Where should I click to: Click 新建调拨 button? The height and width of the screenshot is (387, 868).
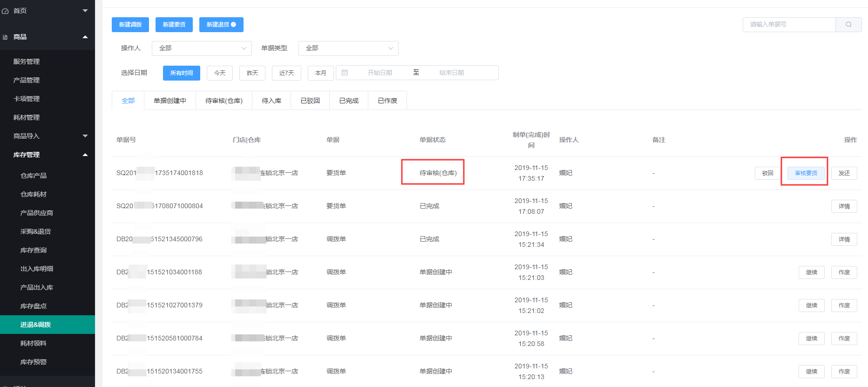[x=130, y=25]
